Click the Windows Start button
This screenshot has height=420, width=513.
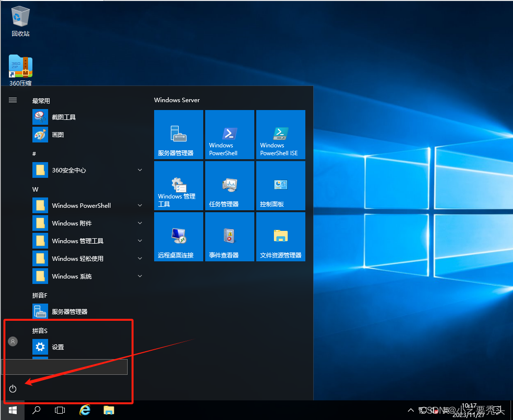(12, 410)
